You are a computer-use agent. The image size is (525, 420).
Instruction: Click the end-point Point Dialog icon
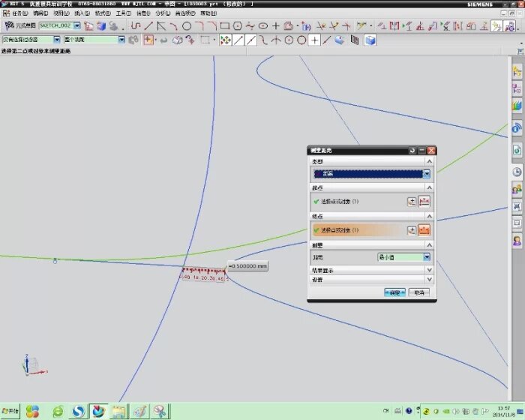pos(412,230)
